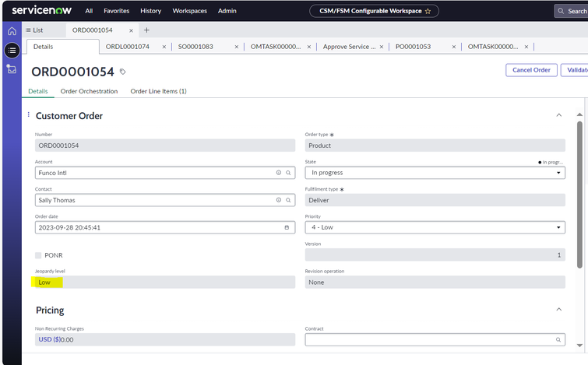Open the Home icon in sidebar

click(12, 31)
